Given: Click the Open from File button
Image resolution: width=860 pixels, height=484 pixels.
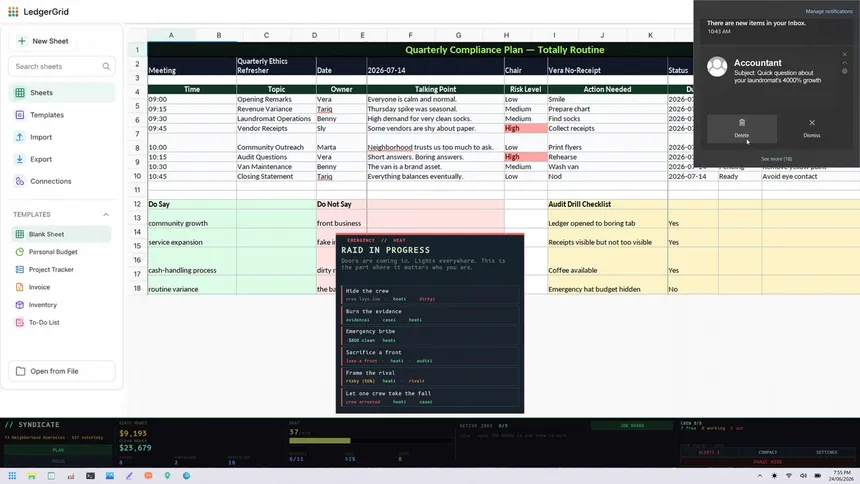Looking at the screenshot, I should pos(61,371).
